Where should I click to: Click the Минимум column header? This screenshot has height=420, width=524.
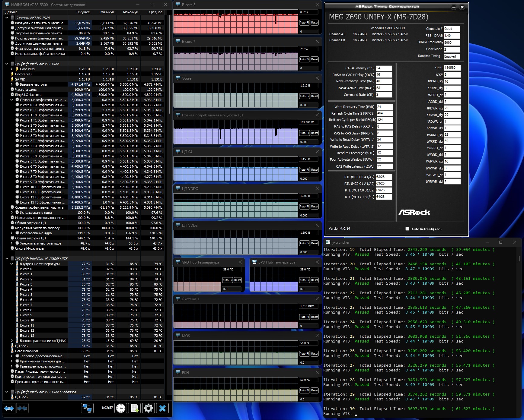point(104,12)
